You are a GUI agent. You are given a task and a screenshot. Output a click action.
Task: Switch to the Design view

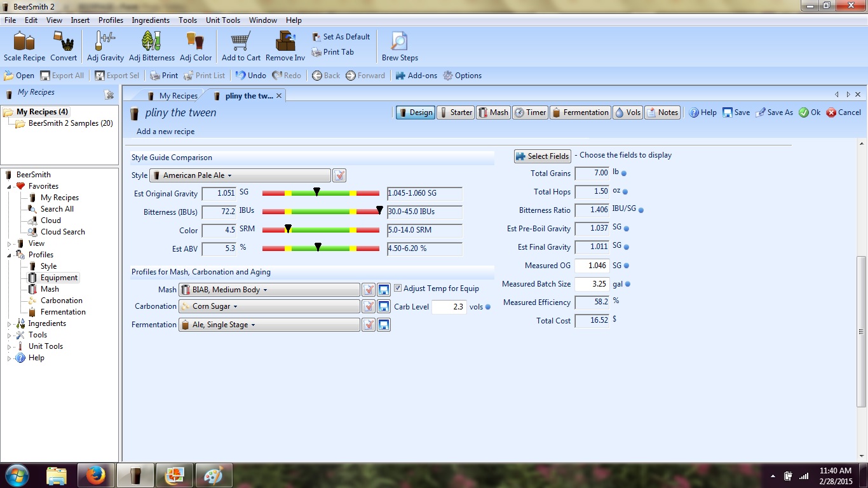[x=415, y=112]
